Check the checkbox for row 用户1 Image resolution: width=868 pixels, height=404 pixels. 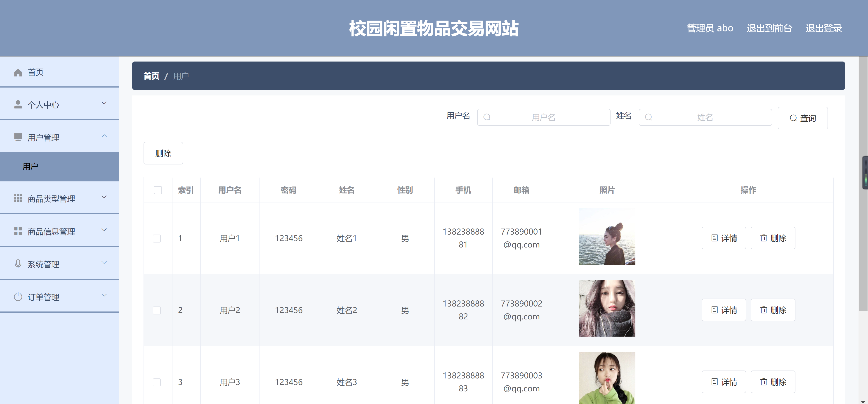pos(157,238)
